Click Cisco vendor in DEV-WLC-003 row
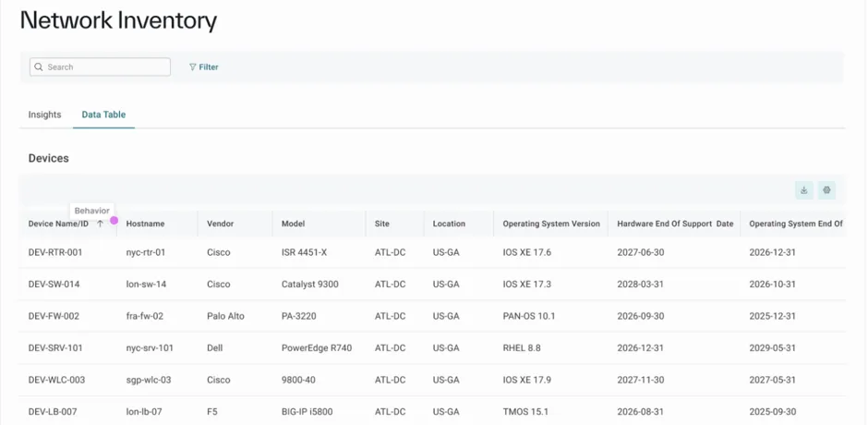Viewport: 868px width, 425px height. click(x=219, y=380)
